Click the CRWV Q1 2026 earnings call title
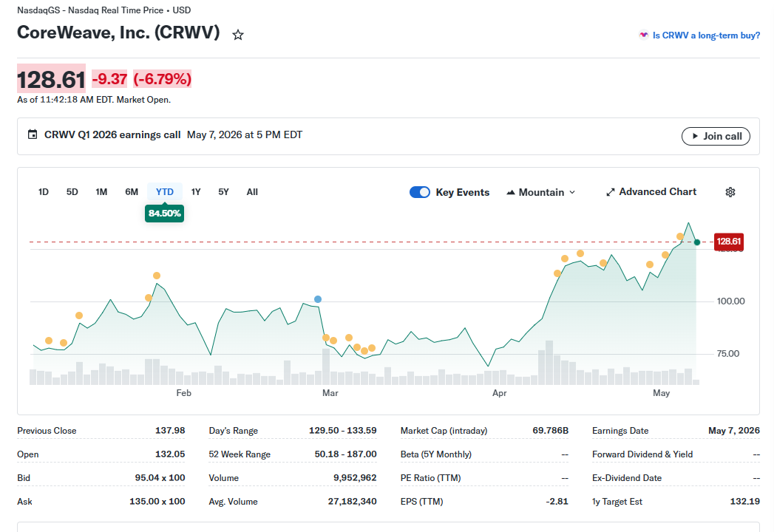Screen dimensions: 774x532 point(112,134)
